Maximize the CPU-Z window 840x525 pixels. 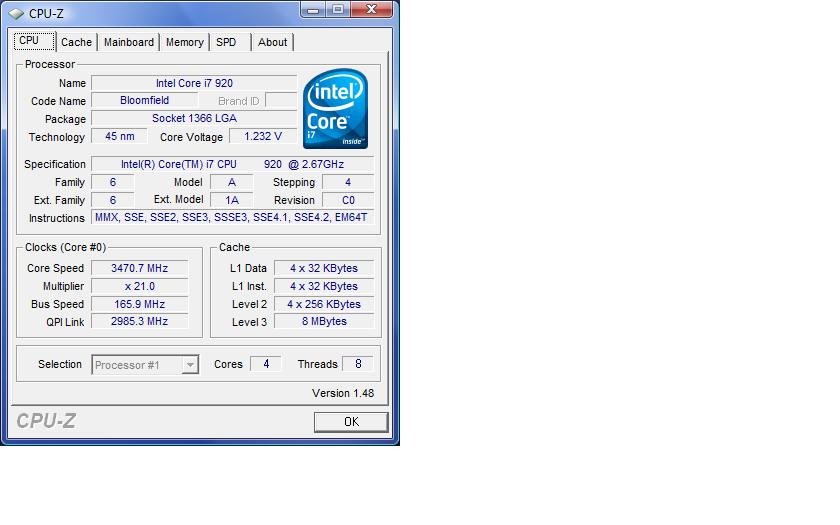(x=338, y=10)
